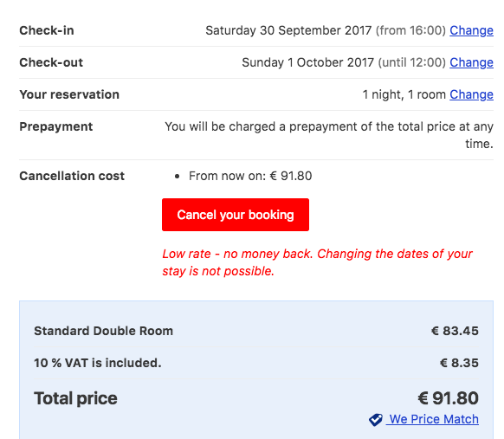Image resolution: width=504 pixels, height=439 pixels.
Task: Click the Standard Double Room line item
Action: click(104, 331)
